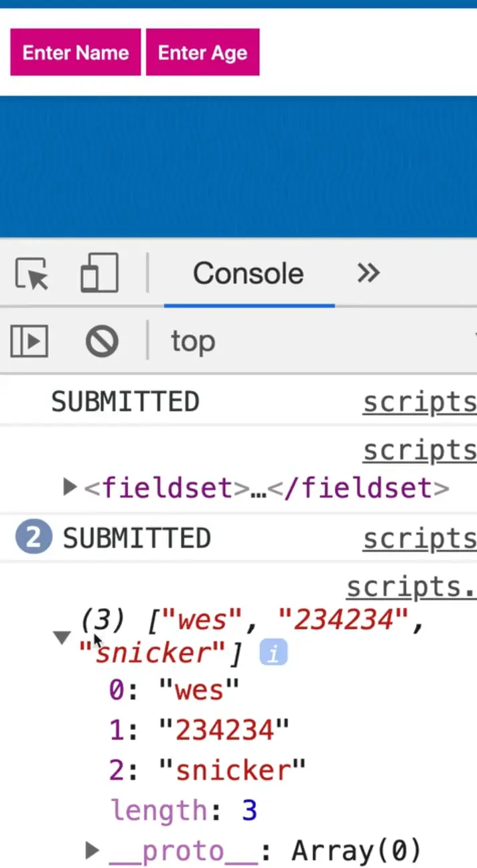Expand the fieldset element in console
The image size is (477, 868).
69,487
